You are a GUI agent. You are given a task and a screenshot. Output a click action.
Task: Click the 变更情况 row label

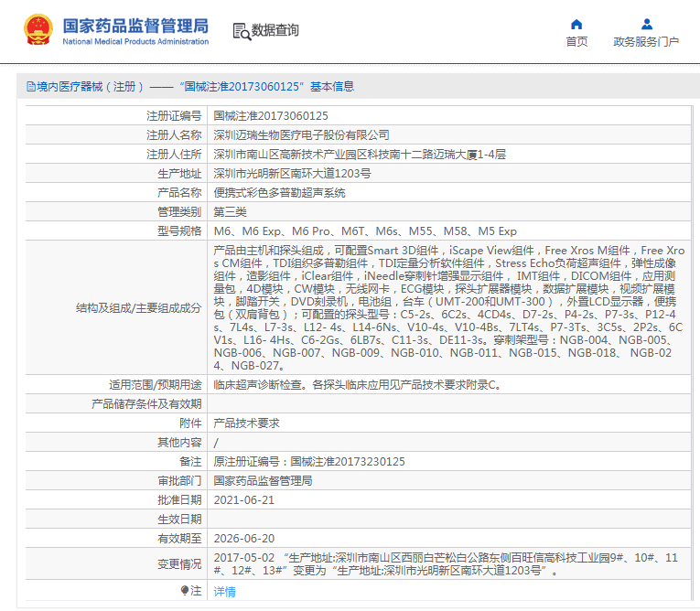[x=179, y=564]
